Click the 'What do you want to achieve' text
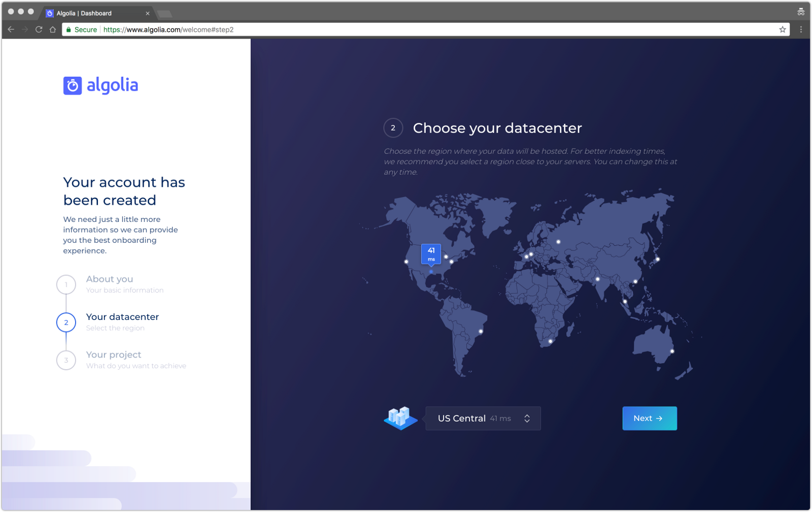The height and width of the screenshot is (512, 812). point(136,366)
